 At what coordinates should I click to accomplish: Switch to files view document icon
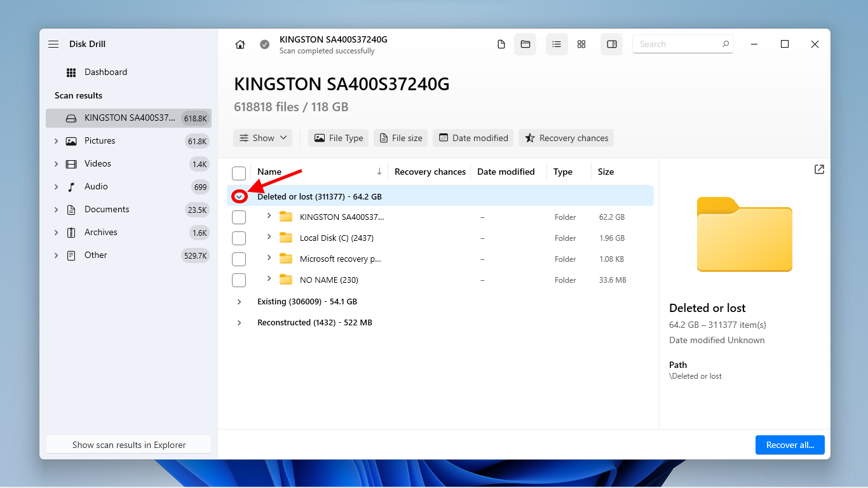501,44
